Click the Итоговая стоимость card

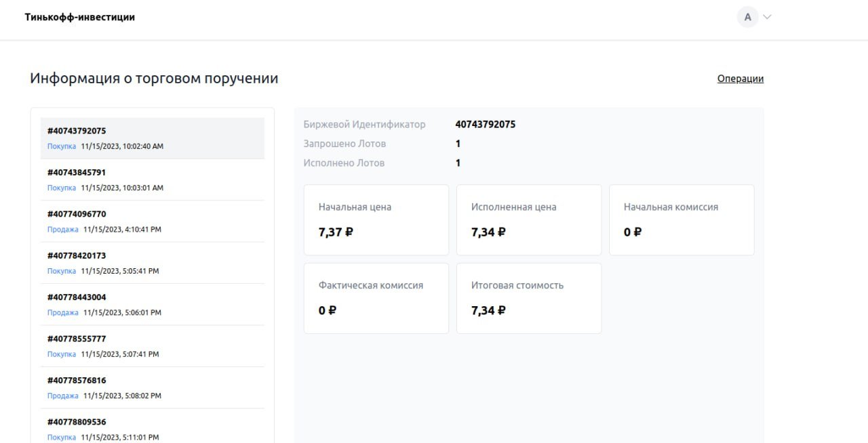528,298
